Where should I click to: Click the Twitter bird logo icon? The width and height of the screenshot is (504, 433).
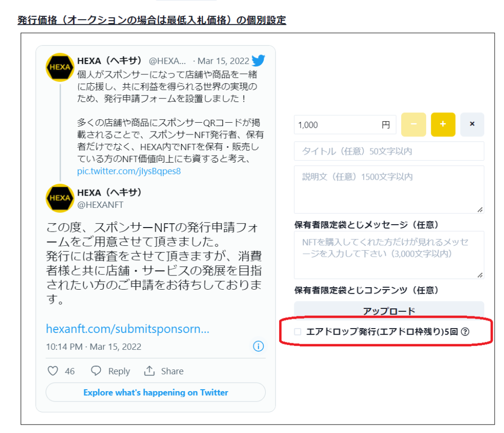(x=258, y=60)
